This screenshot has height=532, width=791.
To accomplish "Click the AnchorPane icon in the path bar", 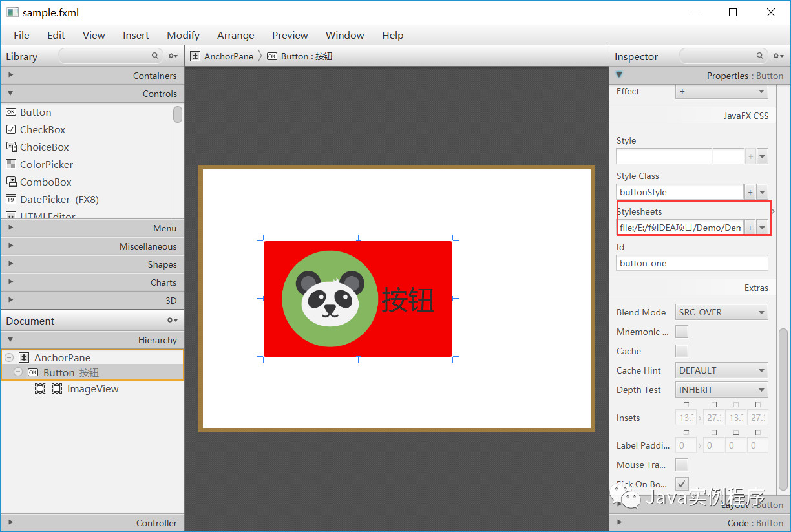I will tap(195, 56).
